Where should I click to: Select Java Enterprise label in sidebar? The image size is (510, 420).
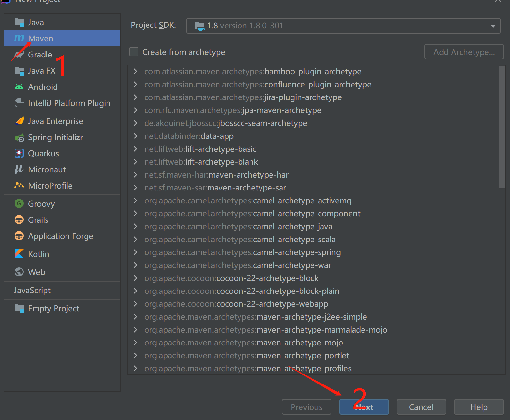tap(56, 121)
